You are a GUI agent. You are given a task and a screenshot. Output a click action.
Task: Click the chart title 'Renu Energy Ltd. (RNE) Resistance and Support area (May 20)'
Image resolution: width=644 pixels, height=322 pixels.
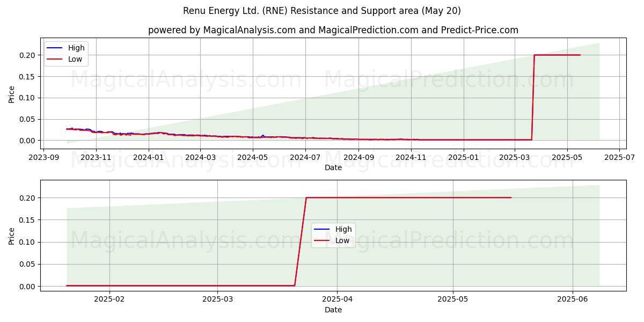click(322, 11)
